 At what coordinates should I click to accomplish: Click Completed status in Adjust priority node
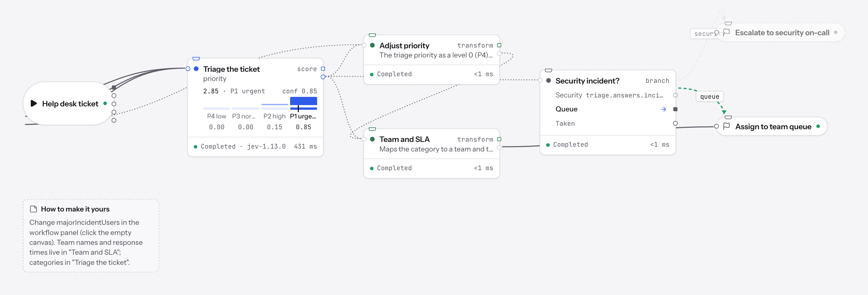click(394, 74)
